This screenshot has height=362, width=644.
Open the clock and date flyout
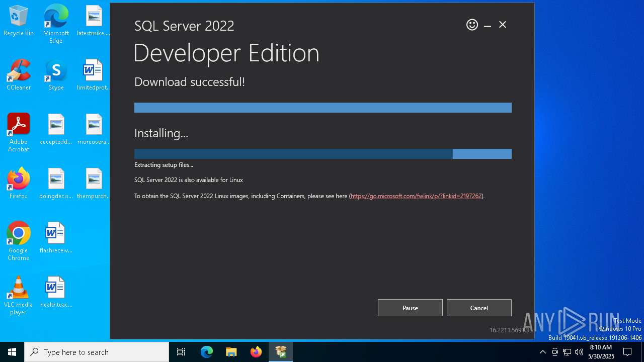pyautogui.click(x=601, y=352)
